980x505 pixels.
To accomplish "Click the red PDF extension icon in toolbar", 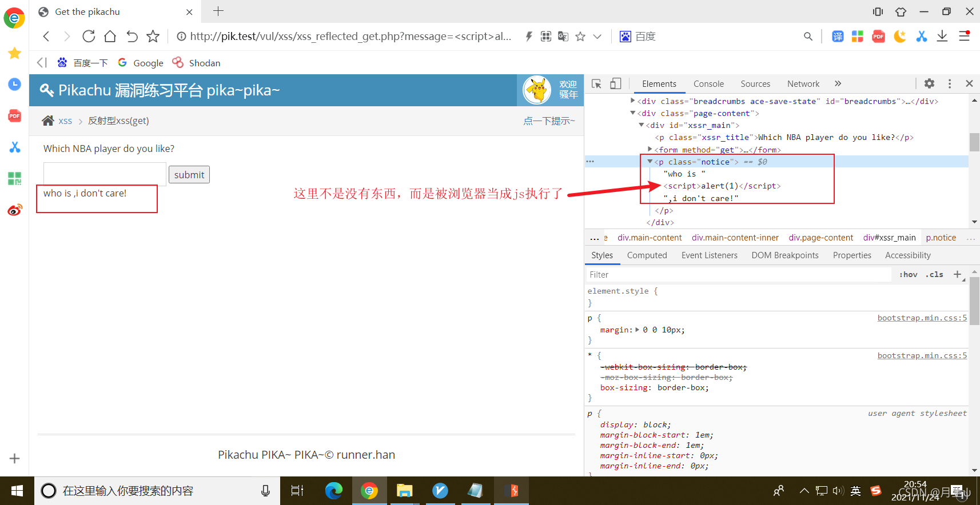I will pyautogui.click(x=878, y=37).
